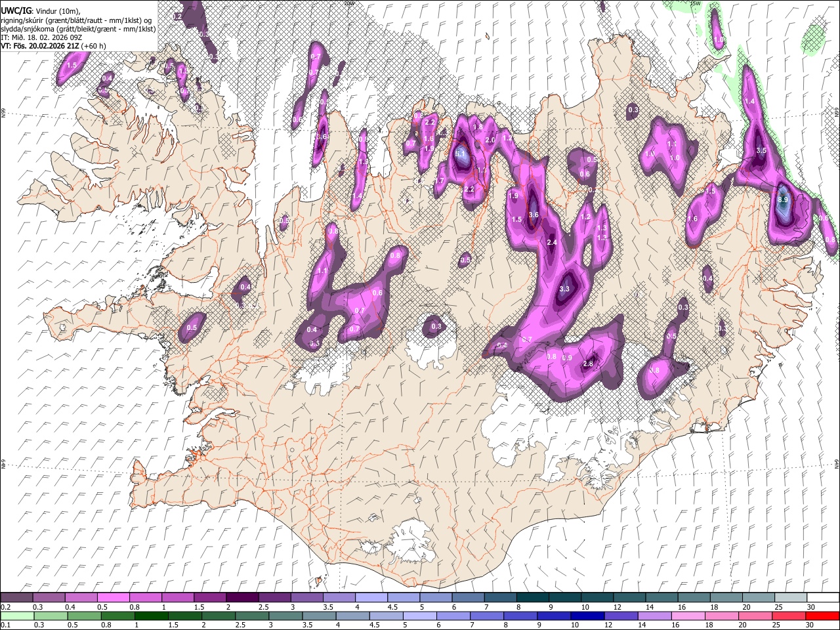Click the dark purple swatch between 0.2 and 0.3 in the upper legend
Image resolution: width=840 pixels, height=630 pixels.
pos(16,598)
